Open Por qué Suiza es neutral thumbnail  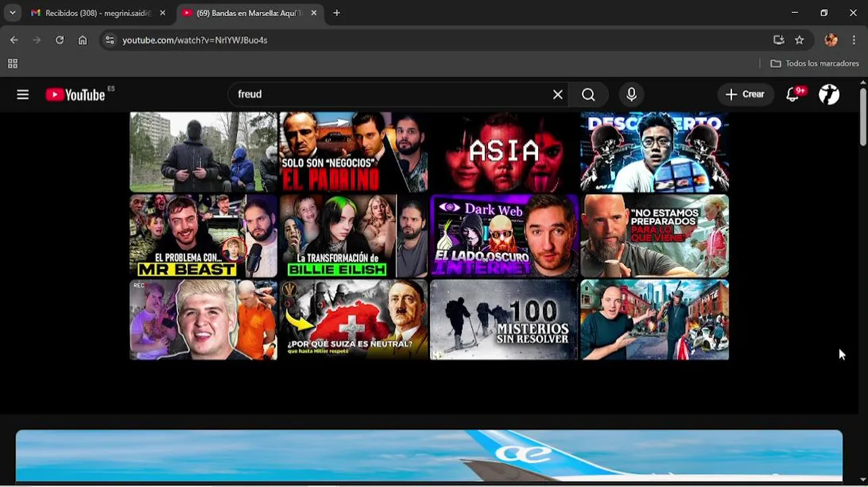click(x=354, y=319)
